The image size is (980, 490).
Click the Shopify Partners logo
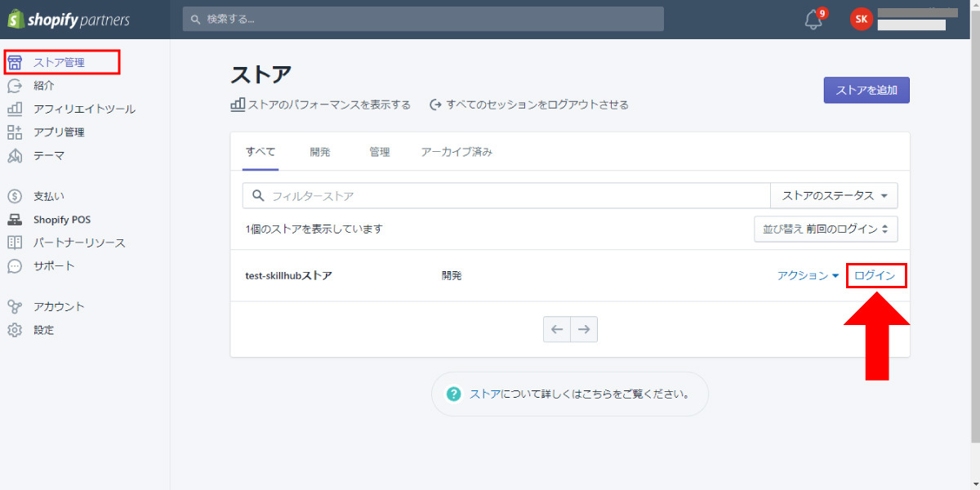(x=69, y=20)
